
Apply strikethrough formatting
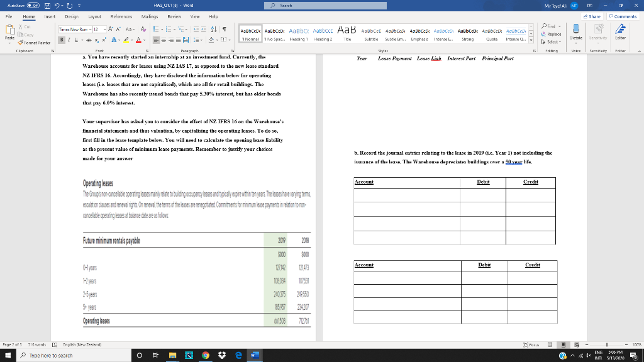coord(89,40)
